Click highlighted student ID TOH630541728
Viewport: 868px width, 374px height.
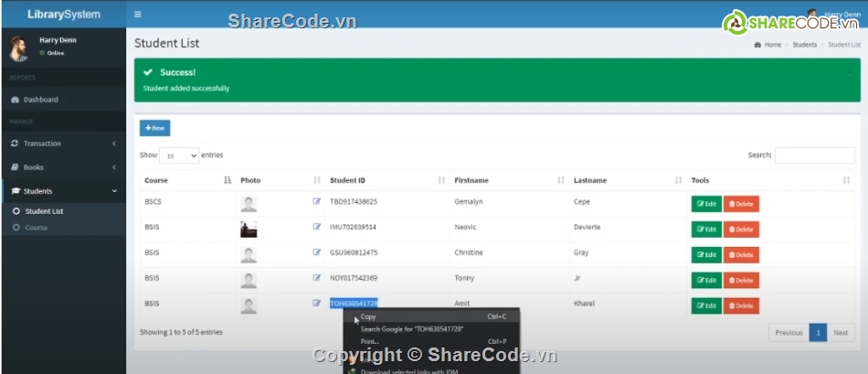[x=354, y=303]
